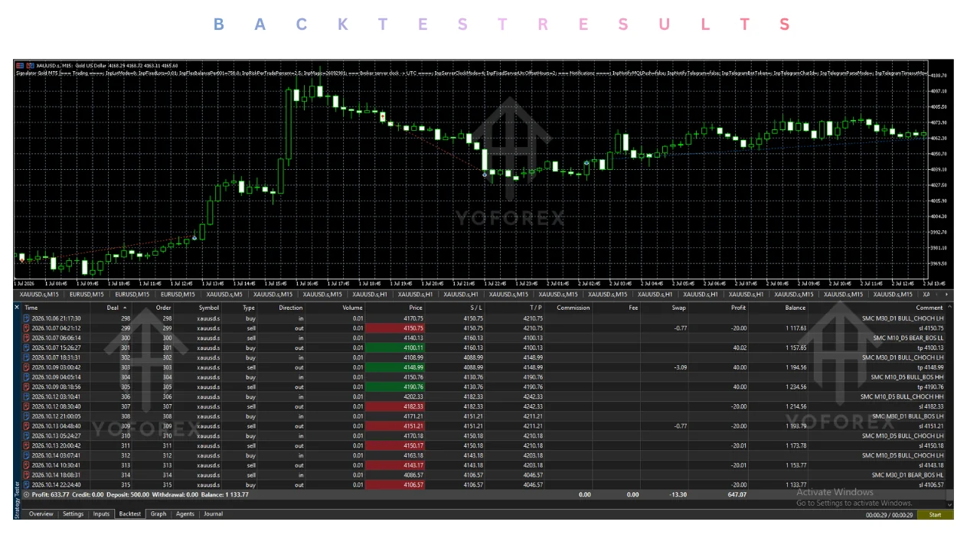Sort by the Swap column header
Screen dimensions: 980x551
pos(678,308)
